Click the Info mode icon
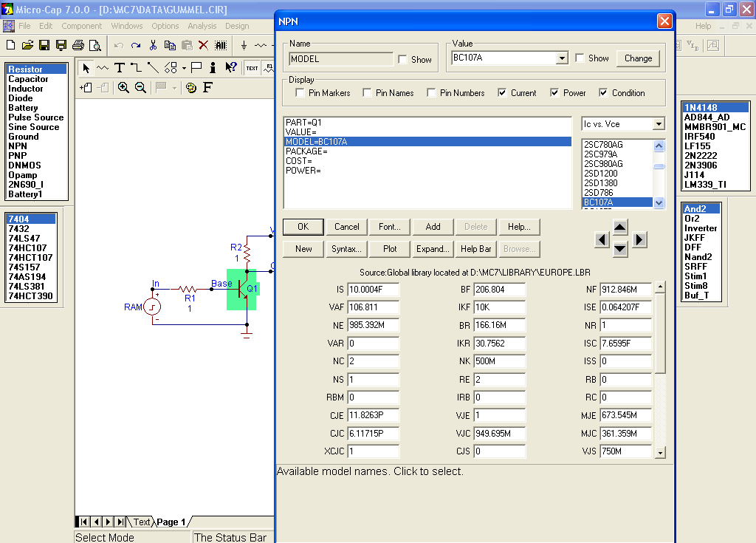This screenshot has height=543, width=756. pyautogui.click(x=213, y=67)
